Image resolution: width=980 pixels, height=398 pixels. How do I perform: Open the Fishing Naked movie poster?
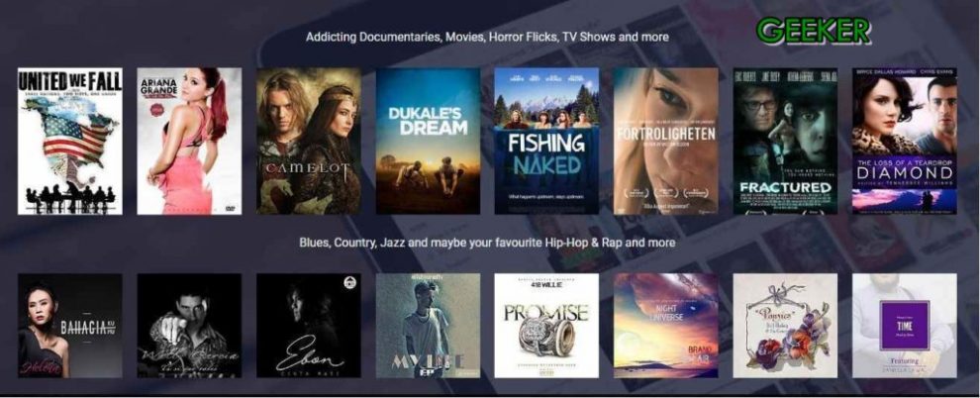tap(546, 142)
